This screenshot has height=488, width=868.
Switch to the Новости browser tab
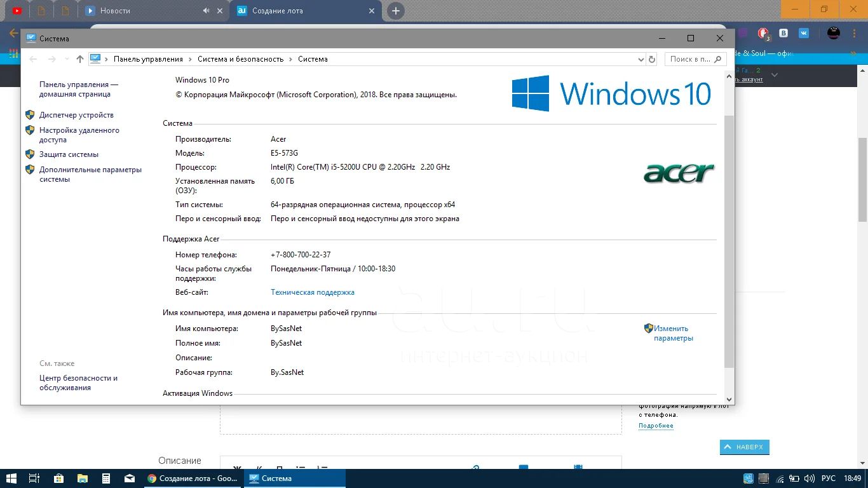click(x=115, y=11)
